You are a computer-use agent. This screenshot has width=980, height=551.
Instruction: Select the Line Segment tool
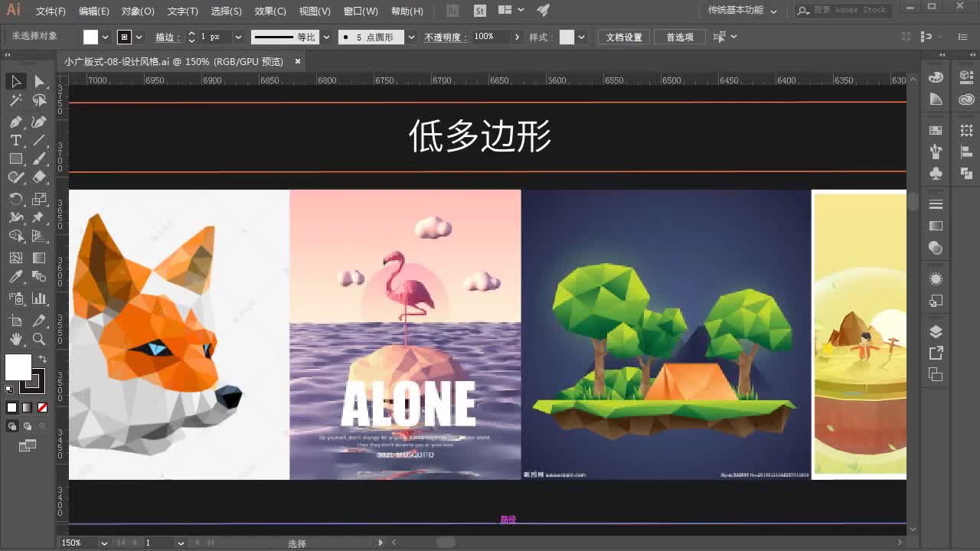coord(39,140)
